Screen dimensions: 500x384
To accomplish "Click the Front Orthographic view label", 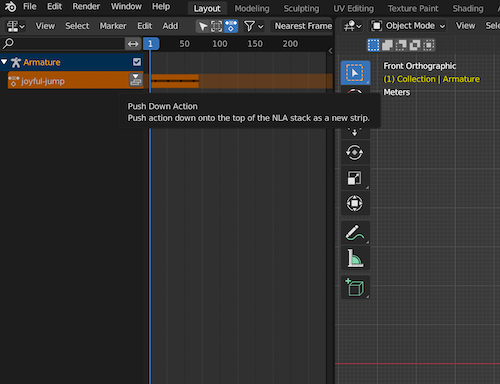I will [x=420, y=66].
